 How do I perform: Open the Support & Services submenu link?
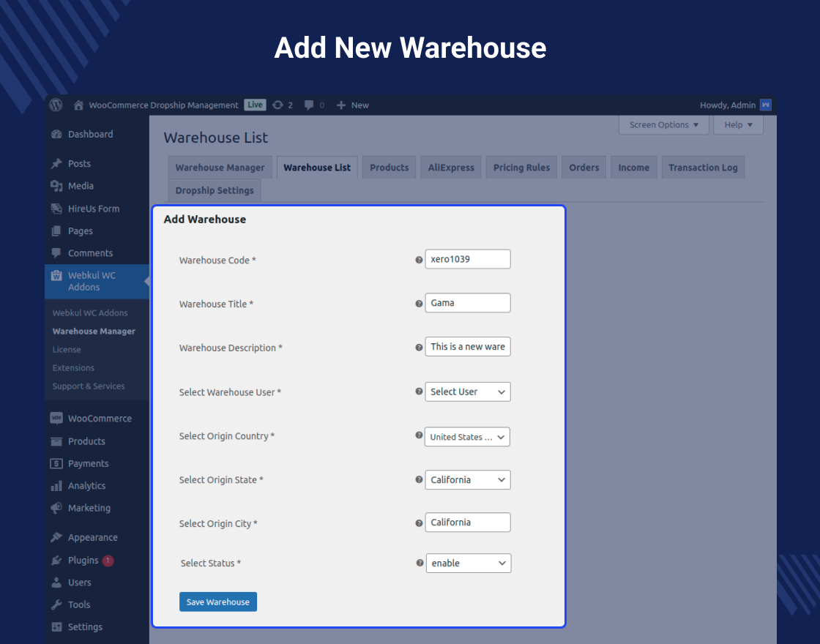(89, 386)
